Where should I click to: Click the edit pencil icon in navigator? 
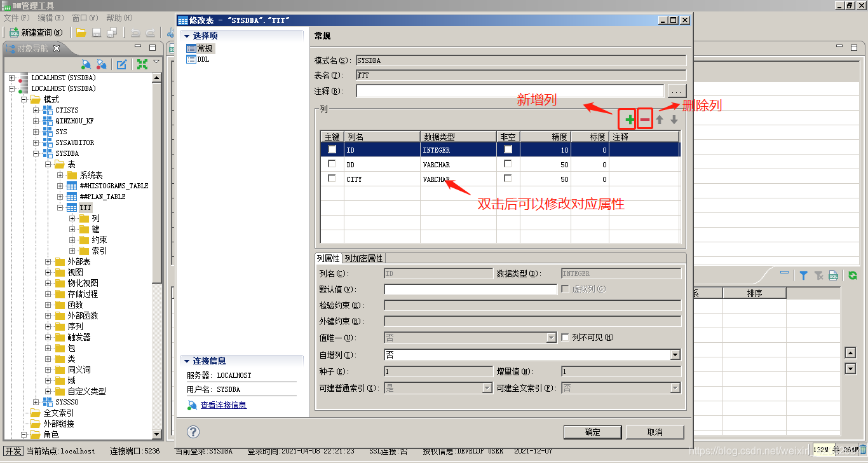(x=121, y=64)
